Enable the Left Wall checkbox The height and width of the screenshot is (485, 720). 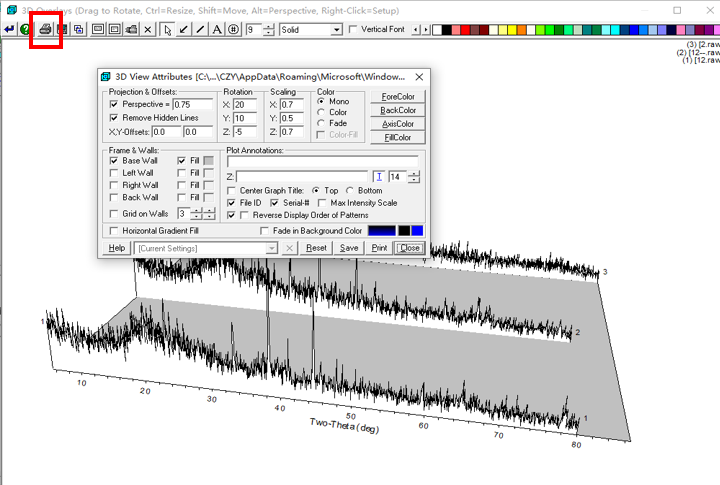coord(114,173)
